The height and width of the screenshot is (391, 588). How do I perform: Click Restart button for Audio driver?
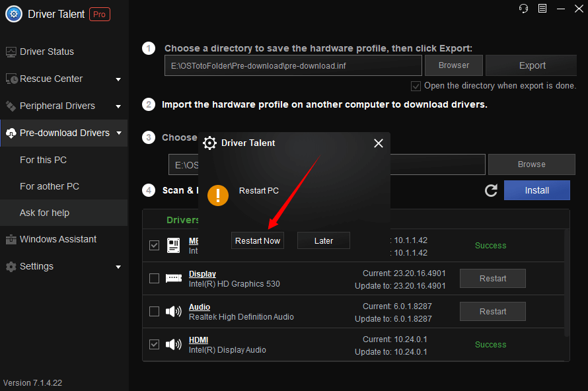point(493,312)
